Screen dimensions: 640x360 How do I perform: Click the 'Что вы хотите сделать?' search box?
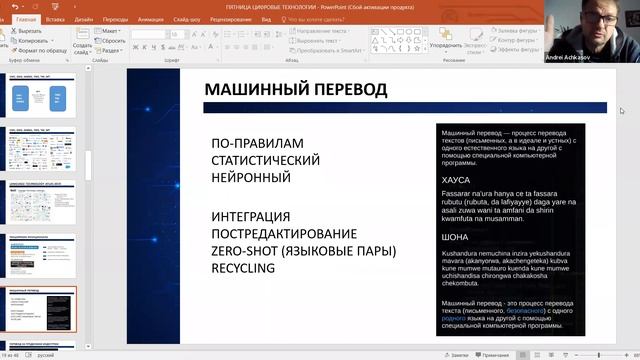click(x=313, y=20)
